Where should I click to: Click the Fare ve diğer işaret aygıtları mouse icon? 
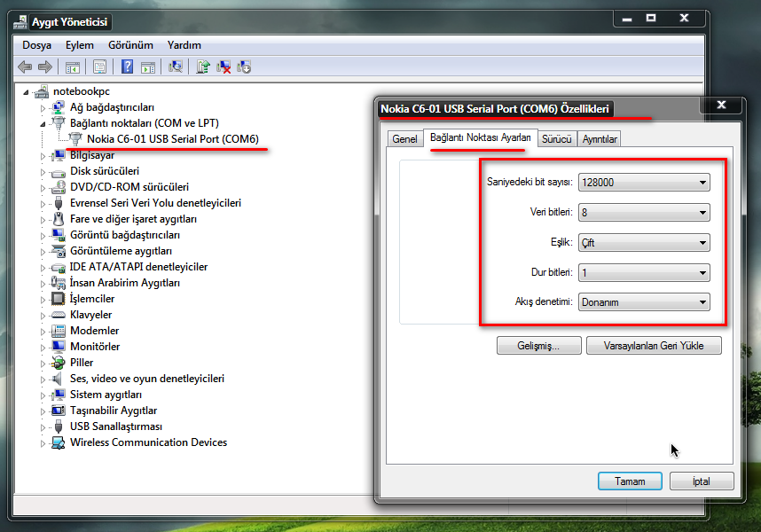59,219
